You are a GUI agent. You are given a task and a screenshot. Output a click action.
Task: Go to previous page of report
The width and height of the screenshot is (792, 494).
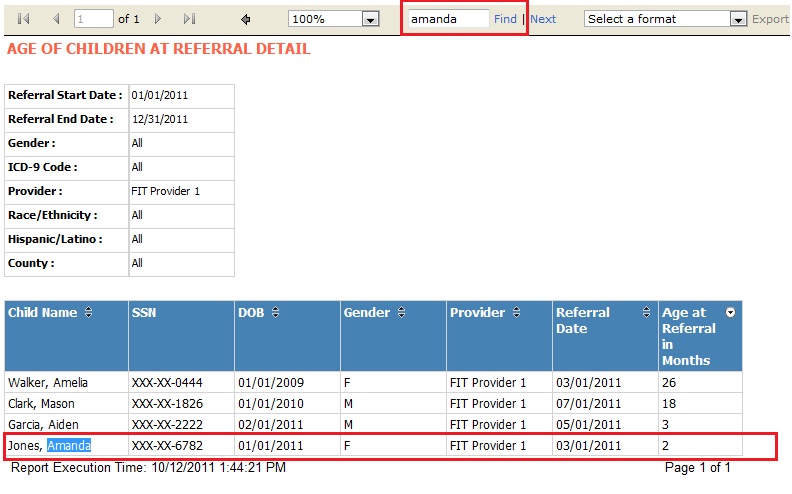tap(56, 19)
